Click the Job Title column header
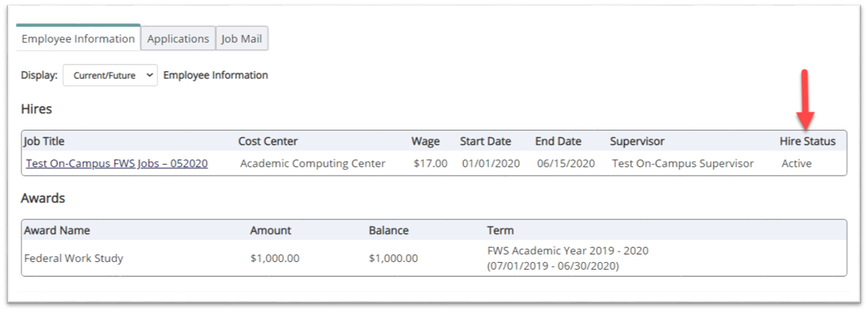Screen dimensions: 868x312 tap(44, 141)
